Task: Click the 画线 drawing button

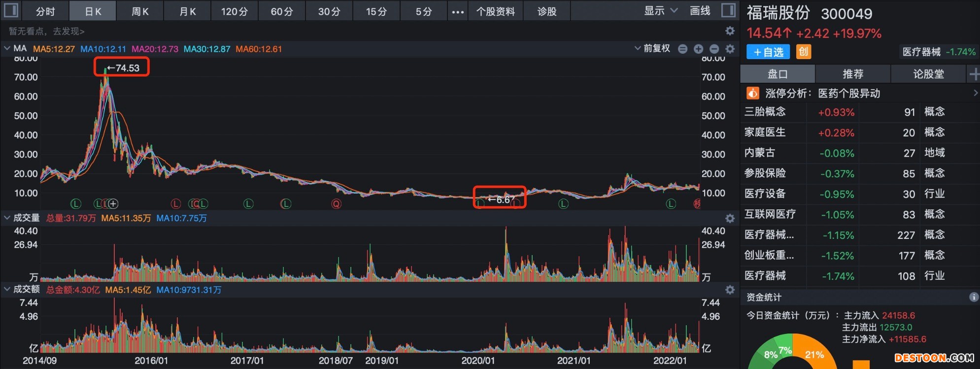Action: coord(700,11)
